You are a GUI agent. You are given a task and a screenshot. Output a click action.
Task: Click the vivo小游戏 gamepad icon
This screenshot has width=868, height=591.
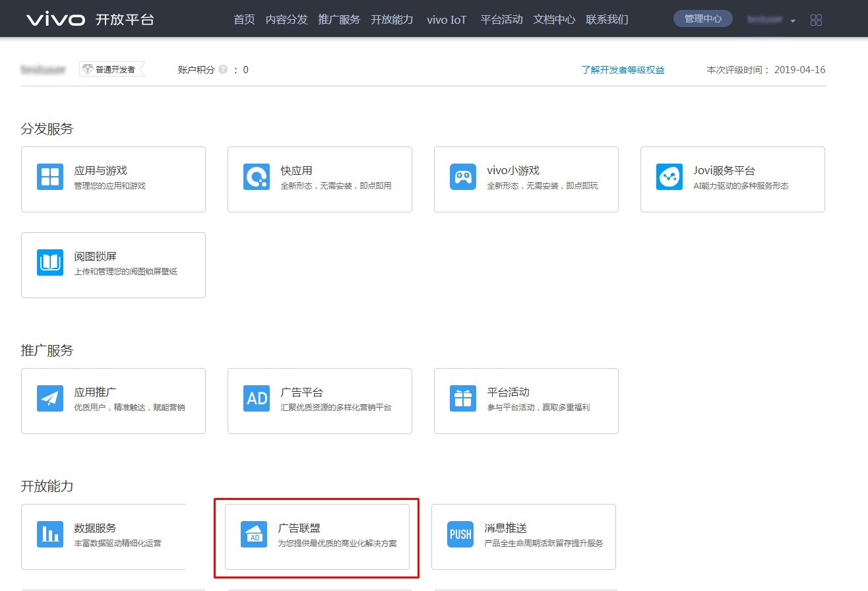pos(462,176)
